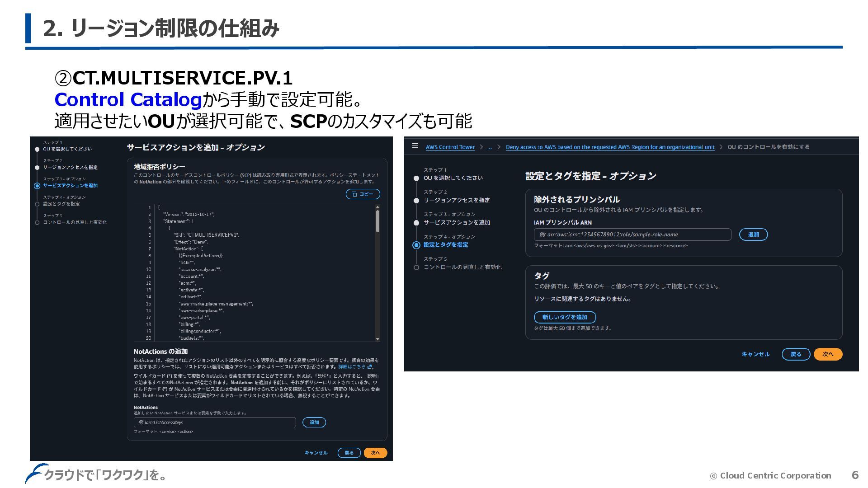Select step 5 コントロールの見直しと有効化 in right wizard
The width and height of the screenshot is (868, 488).
[462, 267]
